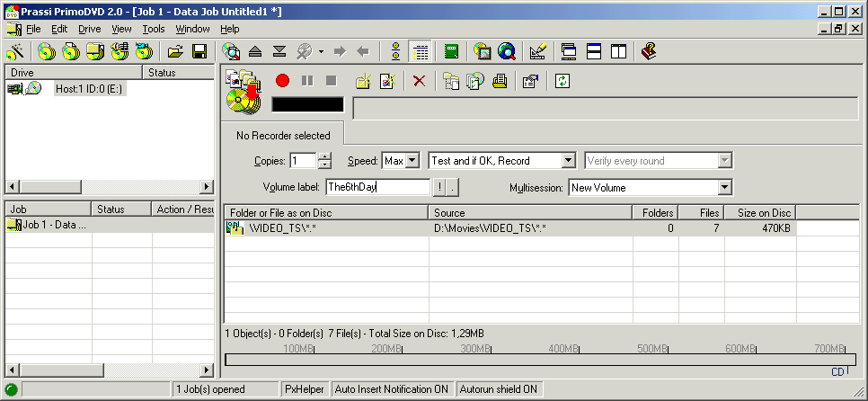Toggle the details list view button

(x=419, y=51)
